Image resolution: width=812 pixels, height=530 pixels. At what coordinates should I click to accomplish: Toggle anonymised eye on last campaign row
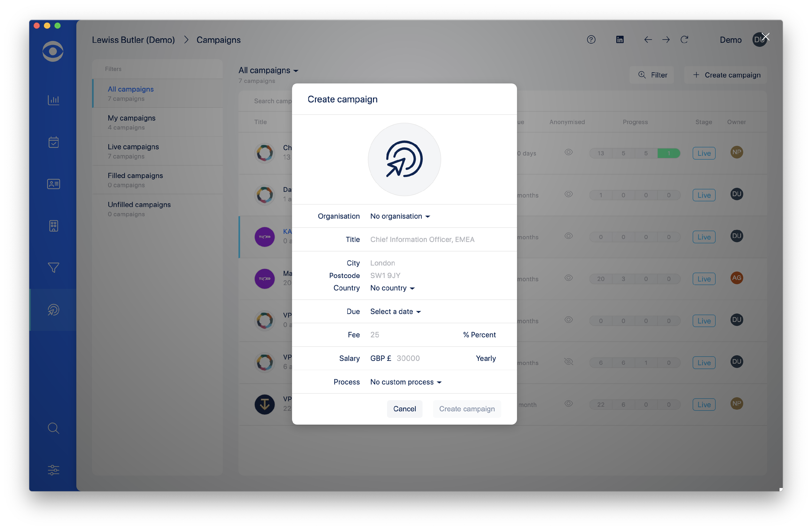click(568, 404)
